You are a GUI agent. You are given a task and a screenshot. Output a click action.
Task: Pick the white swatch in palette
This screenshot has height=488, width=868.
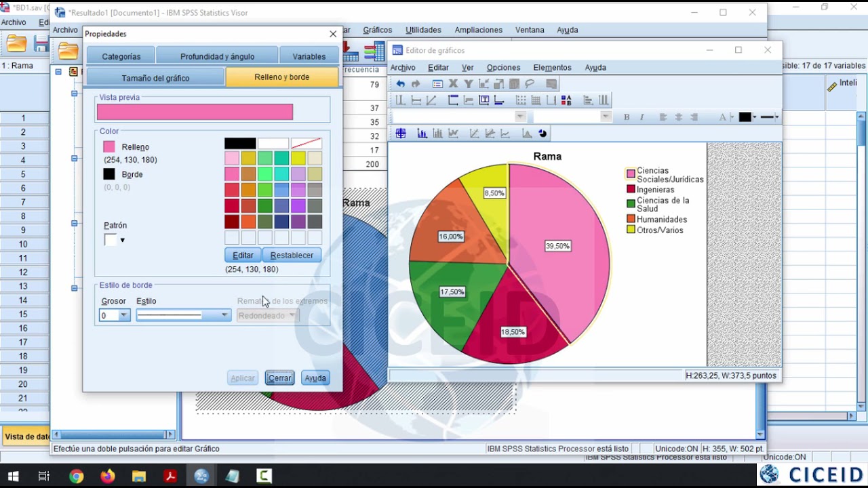point(273,144)
